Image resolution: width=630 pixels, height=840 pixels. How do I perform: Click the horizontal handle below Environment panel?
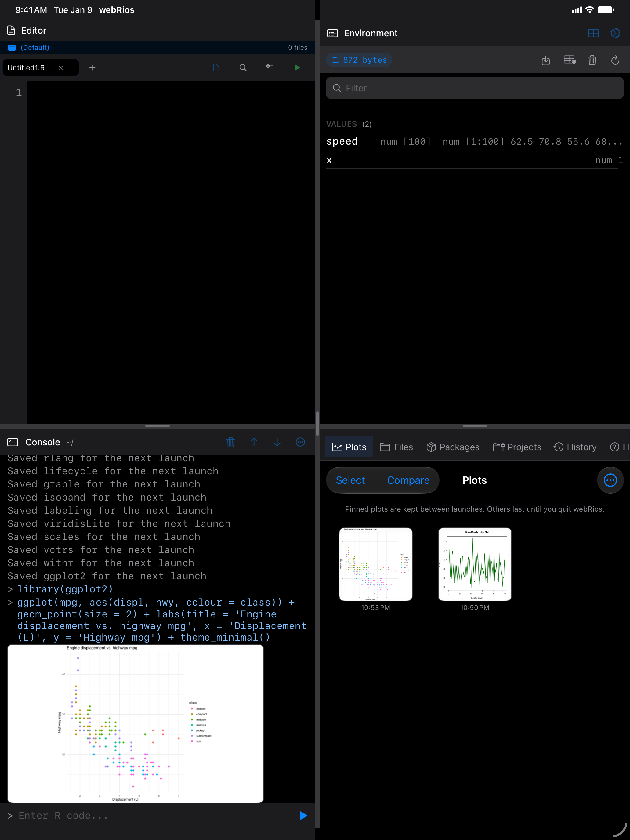click(x=475, y=426)
